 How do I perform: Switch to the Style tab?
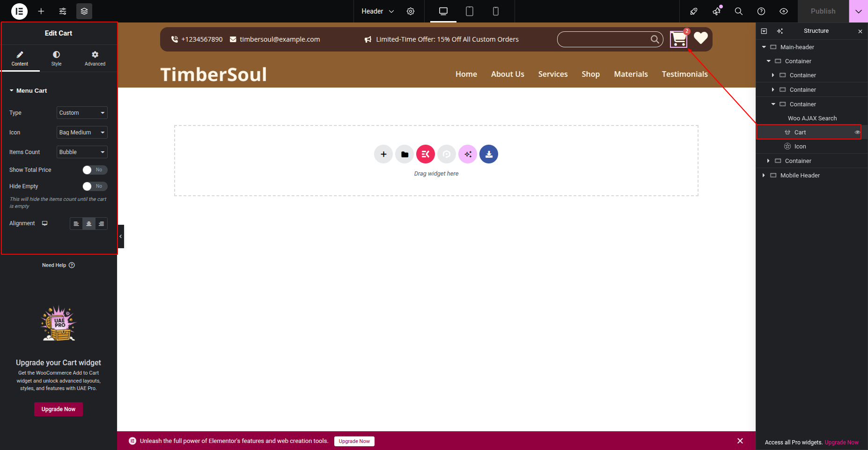point(56,59)
